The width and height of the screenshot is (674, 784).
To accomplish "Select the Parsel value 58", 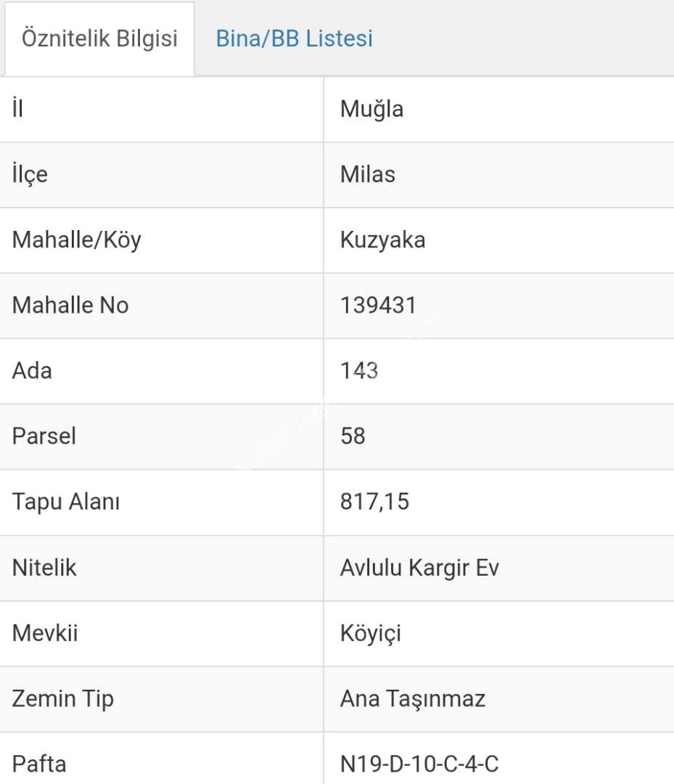I will (353, 436).
